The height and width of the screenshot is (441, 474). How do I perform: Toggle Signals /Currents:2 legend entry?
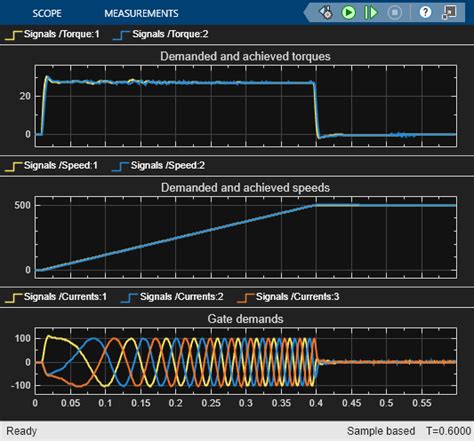(172, 297)
